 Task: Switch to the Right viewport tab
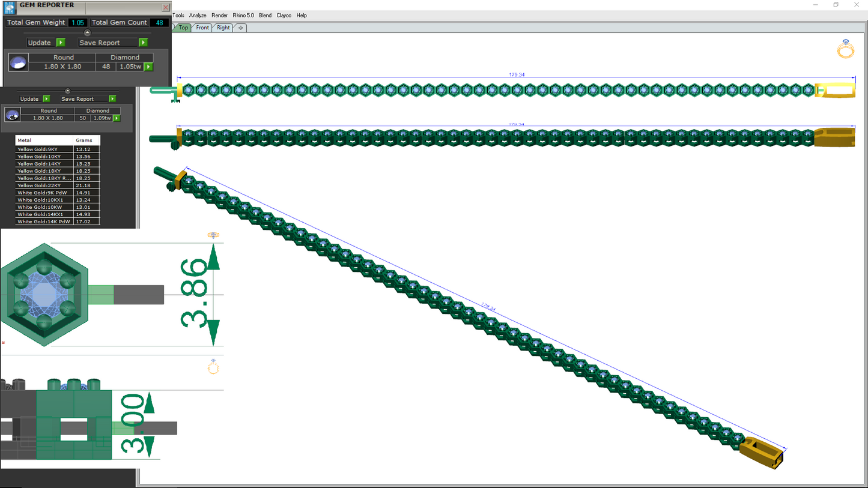click(x=223, y=28)
